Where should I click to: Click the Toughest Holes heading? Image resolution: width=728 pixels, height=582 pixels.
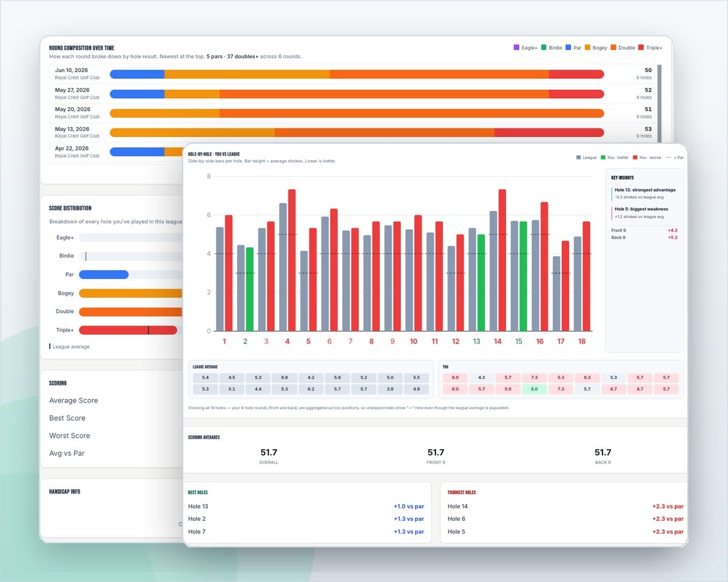[x=462, y=492]
